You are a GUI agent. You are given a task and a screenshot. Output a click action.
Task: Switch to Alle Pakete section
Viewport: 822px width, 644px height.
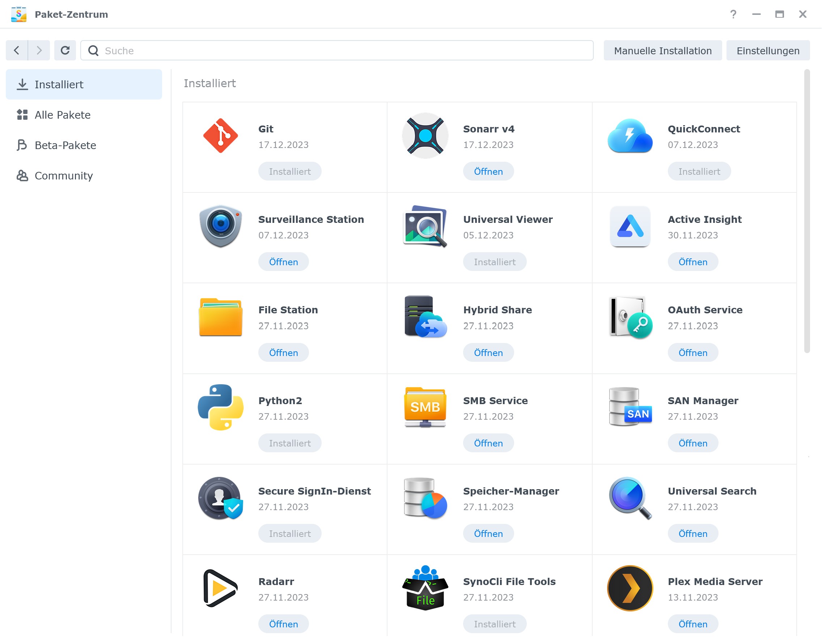[62, 115]
